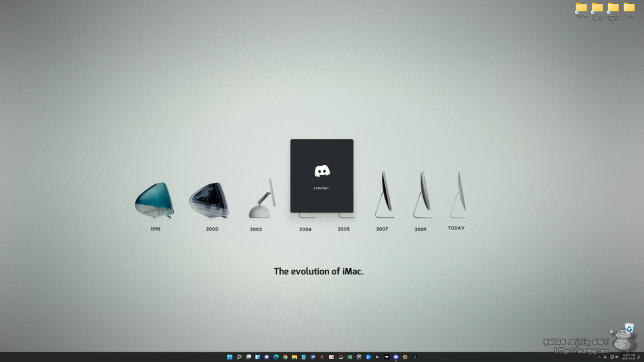
Task: Open volume control in system tray
Action: [x=617, y=357]
